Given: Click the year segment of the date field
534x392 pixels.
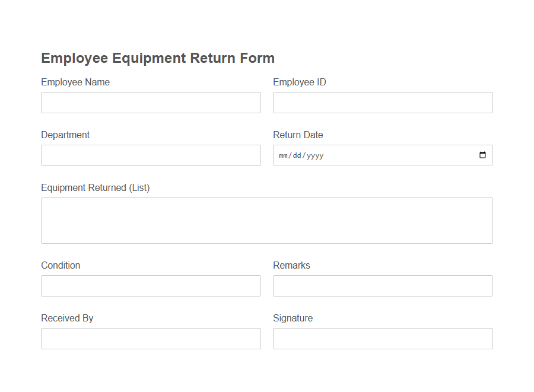Looking at the screenshot, I should click(314, 155).
